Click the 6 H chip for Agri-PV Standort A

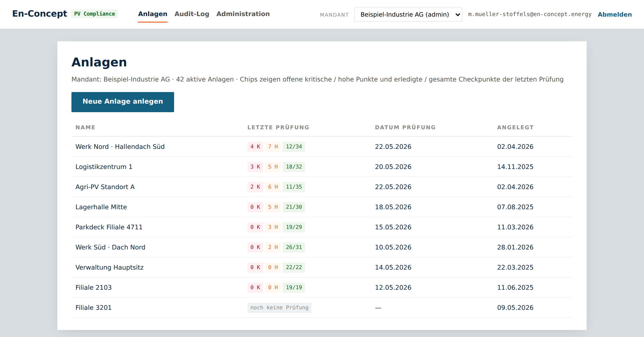(273, 187)
